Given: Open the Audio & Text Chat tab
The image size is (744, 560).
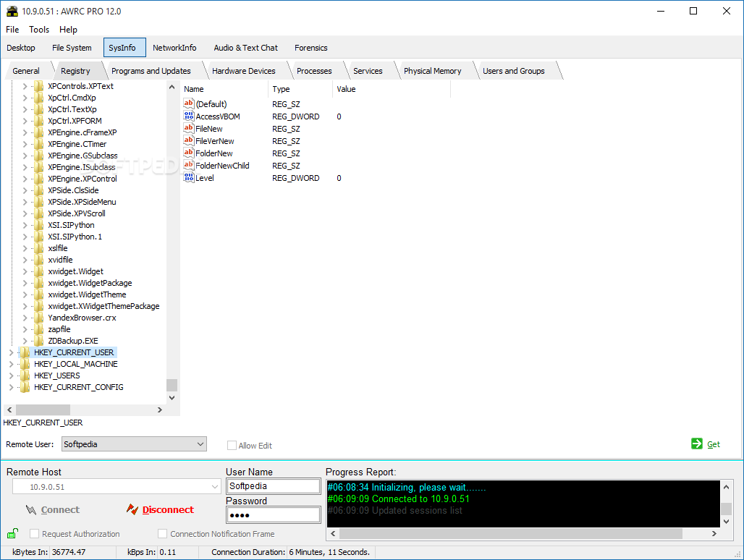Looking at the screenshot, I should (245, 48).
